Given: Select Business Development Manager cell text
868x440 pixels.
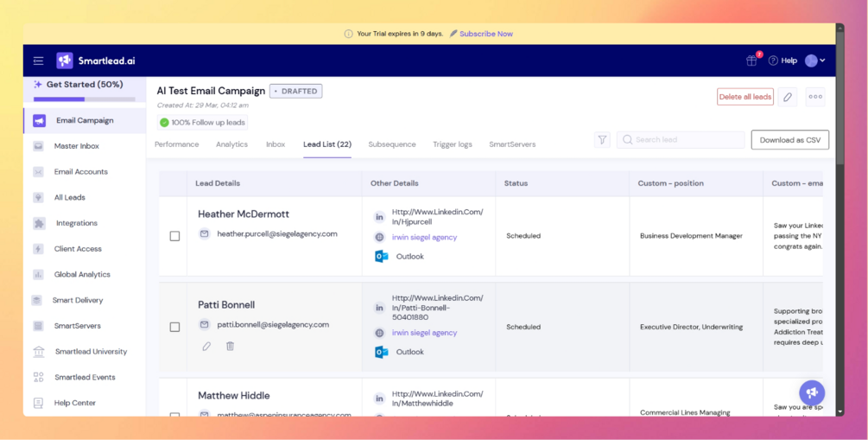Looking at the screenshot, I should [692, 235].
